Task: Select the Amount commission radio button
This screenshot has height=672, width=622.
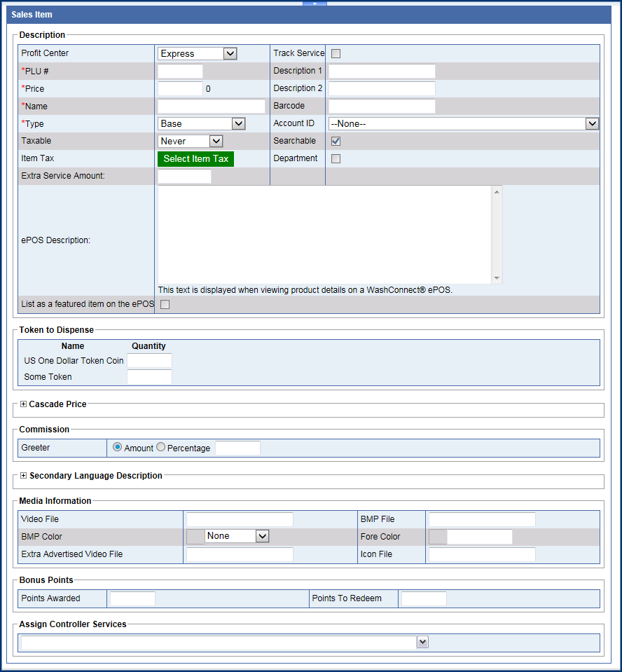Action: click(x=117, y=447)
